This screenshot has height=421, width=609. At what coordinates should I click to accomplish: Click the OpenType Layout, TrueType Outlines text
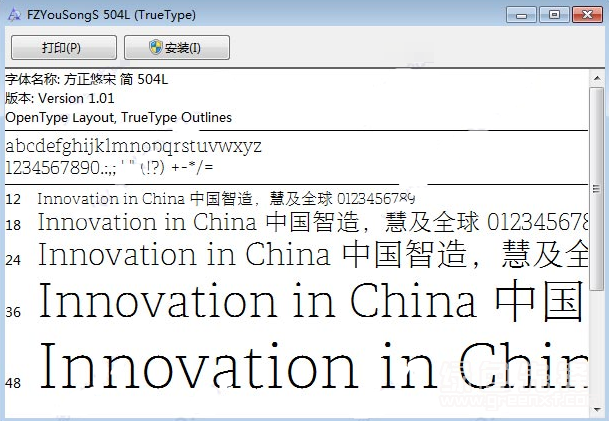tap(118, 117)
